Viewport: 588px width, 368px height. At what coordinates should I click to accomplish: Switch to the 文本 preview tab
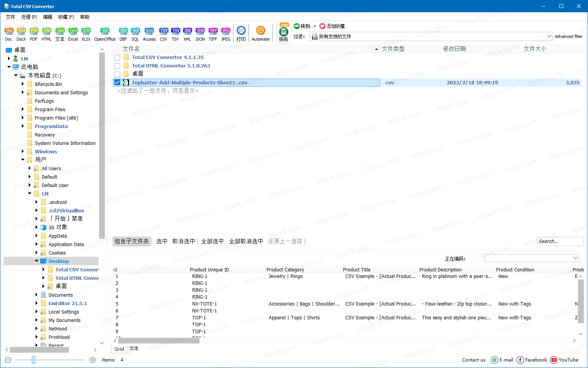[x=134, y=348]
